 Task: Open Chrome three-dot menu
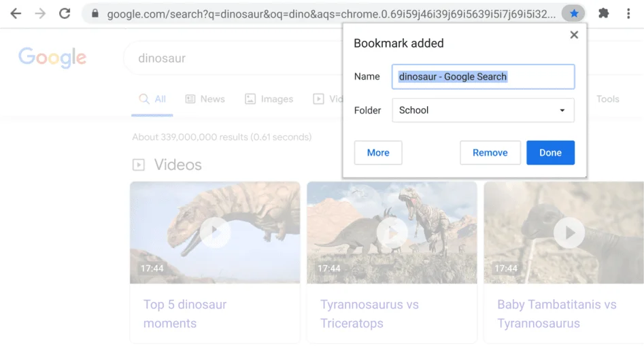point(628,14)
